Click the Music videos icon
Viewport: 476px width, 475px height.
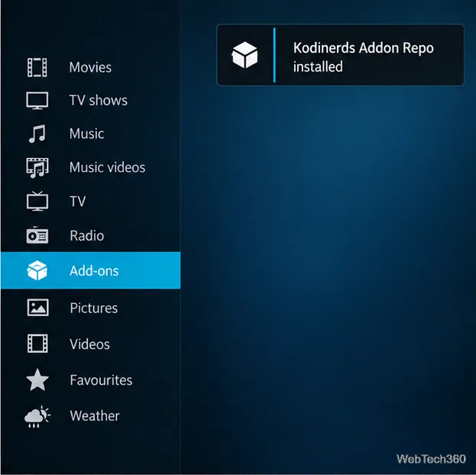pos(37,167)
